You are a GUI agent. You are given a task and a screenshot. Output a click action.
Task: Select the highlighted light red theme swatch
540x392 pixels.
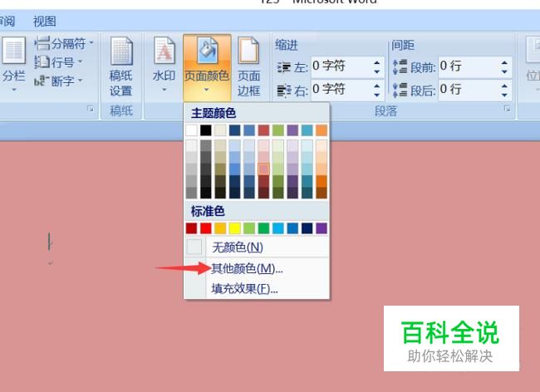click(x=263, y=169)
